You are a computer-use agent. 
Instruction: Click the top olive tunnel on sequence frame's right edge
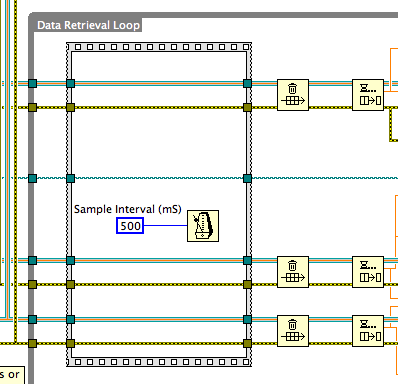[x=247, y=107]
